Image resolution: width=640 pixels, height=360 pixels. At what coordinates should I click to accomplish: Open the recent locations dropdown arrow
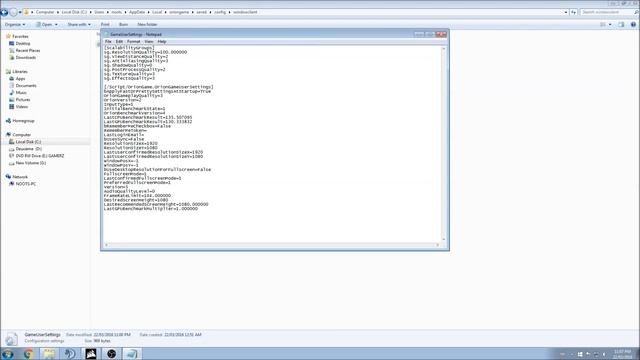click(x=20, y=12)
